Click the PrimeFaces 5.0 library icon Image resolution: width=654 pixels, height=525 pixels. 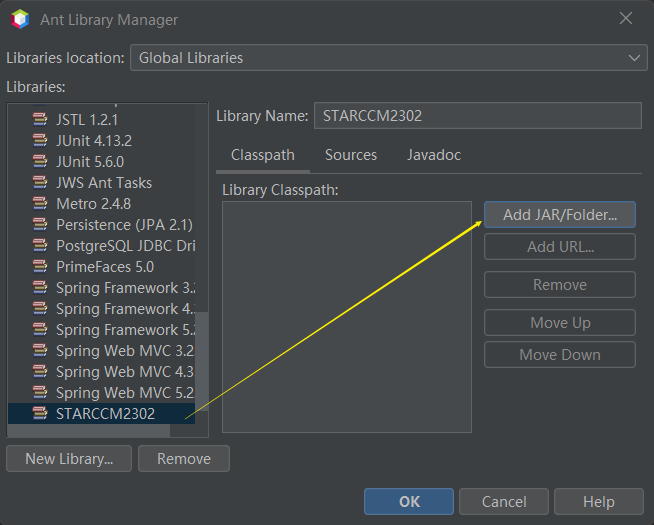pos(40,266)
